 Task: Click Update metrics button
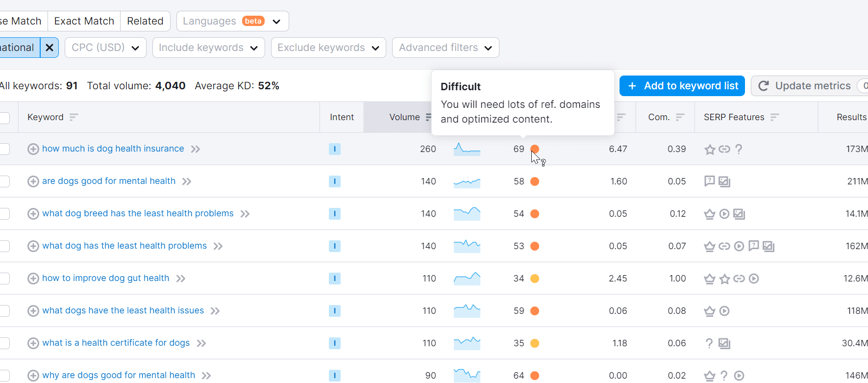[x=809, y=86]
